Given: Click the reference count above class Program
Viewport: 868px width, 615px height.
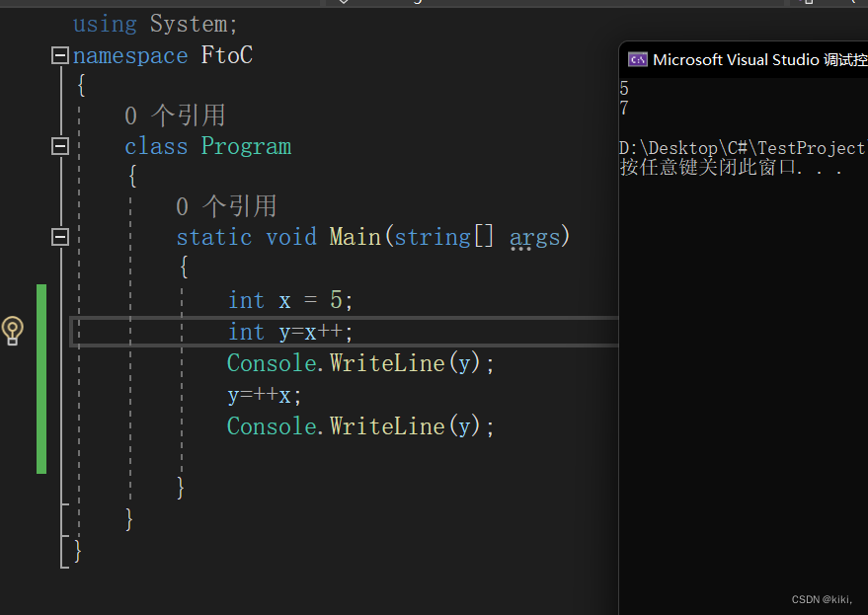Looking at the screenshot, I should click(175, 115).
